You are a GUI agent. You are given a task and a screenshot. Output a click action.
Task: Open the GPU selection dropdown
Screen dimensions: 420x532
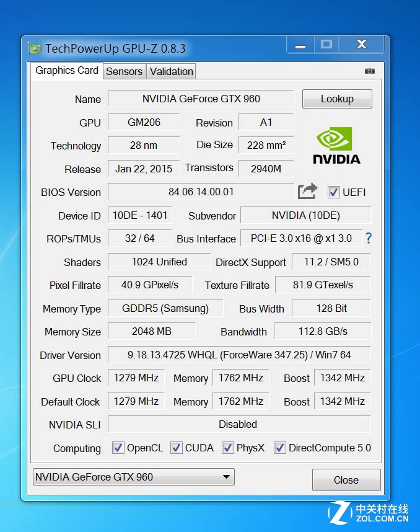(134, 477)
